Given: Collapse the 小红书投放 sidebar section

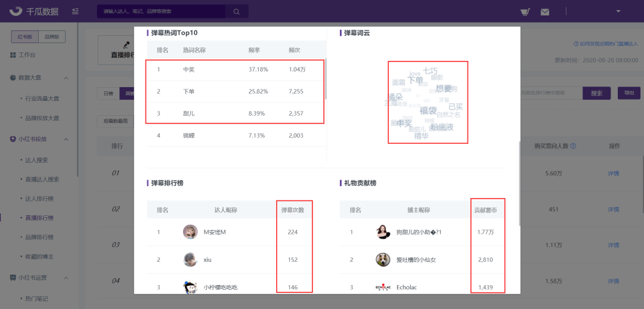Looking at the screenshot, I should tap(66, 139).
